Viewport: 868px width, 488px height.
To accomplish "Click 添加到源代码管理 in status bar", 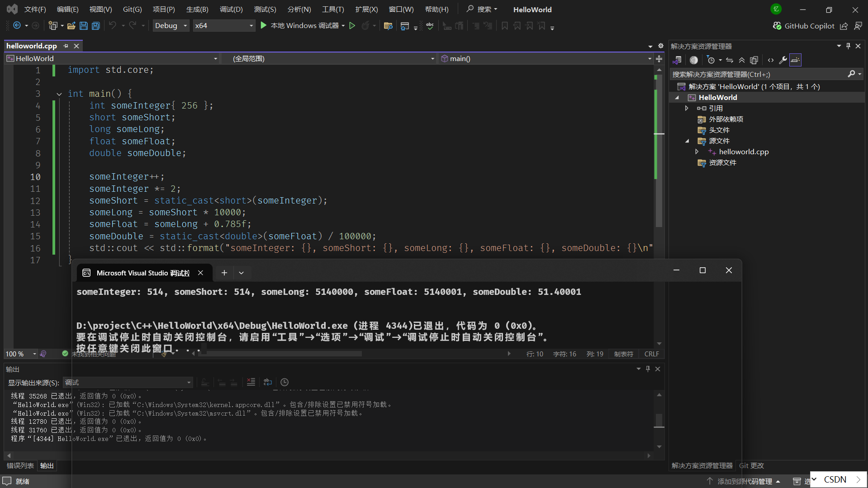I will (745, 481).
